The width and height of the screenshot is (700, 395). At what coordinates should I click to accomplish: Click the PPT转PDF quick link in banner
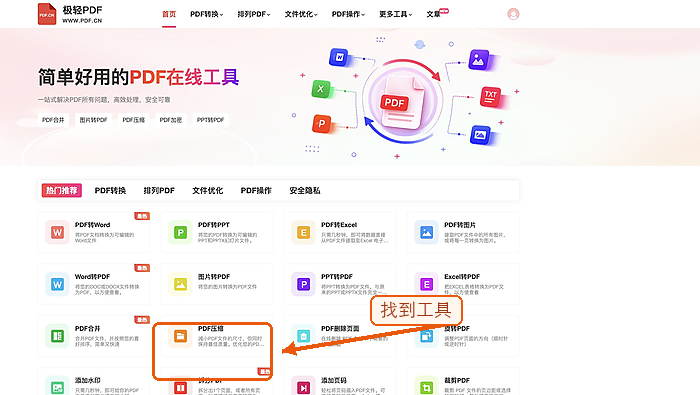(210, 120)
